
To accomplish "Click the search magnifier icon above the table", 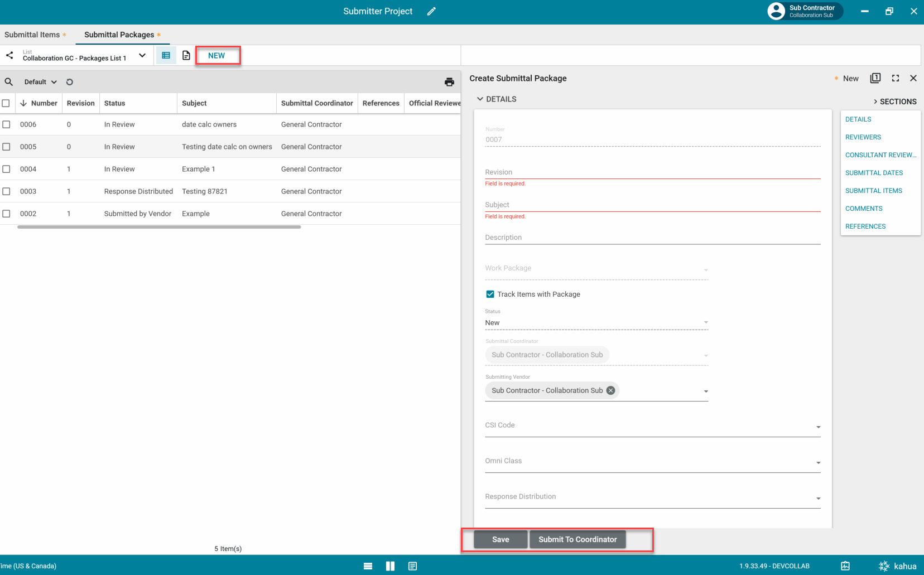I will coord(9,82).
